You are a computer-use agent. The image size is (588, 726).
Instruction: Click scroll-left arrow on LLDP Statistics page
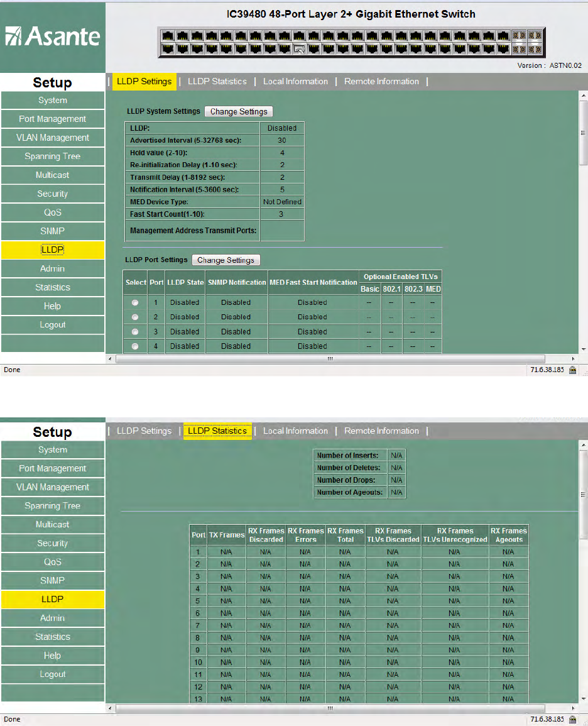tap(110, 708)
